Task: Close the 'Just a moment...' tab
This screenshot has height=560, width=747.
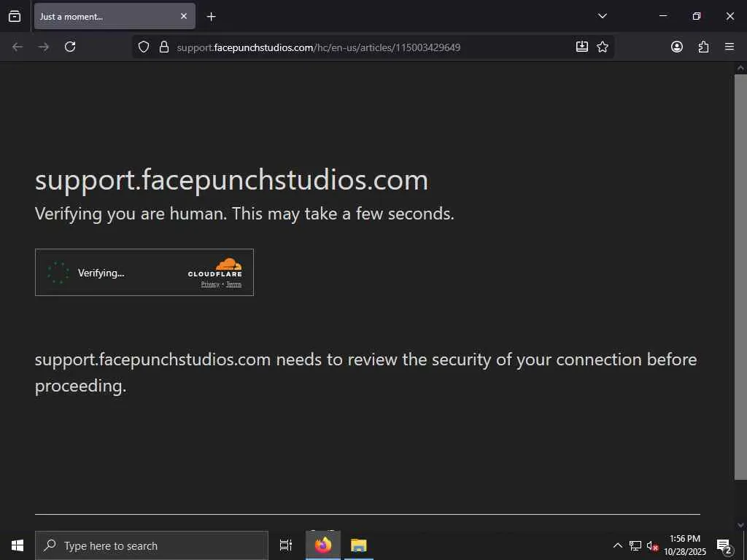Action: coord(183,16)
